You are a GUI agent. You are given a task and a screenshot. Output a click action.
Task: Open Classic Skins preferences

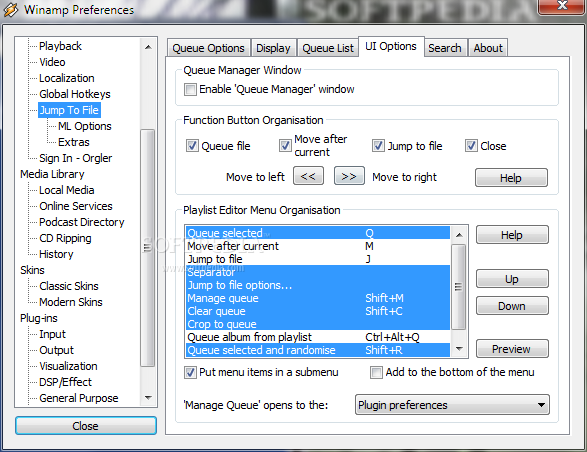pyautogui.click(x=69, y=286)
